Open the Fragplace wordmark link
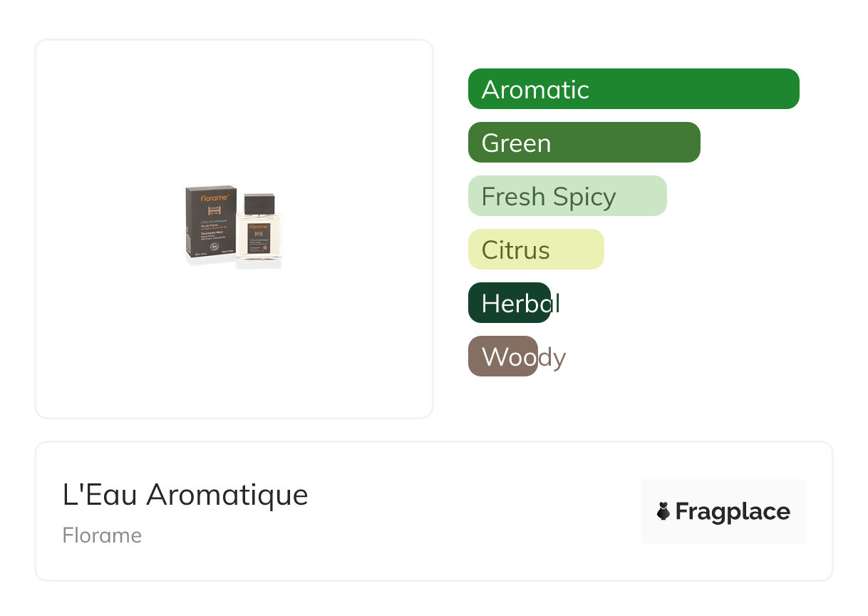868x616 pixels. coord(733,512)
